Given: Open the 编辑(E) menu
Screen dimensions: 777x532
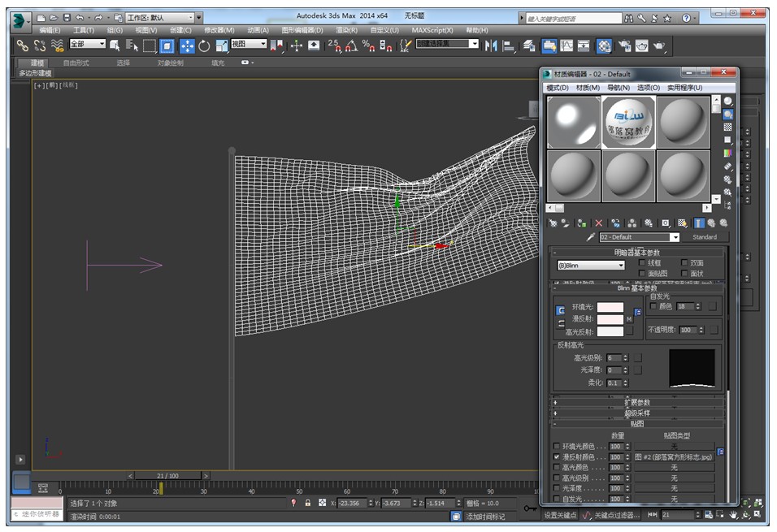Looking at the screenshot, I should tap(50, 31).
